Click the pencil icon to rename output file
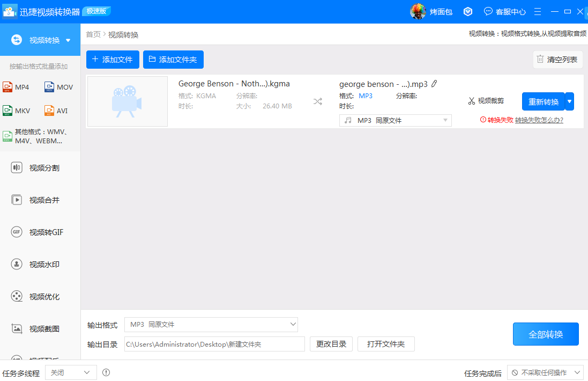 pyautogui.click(x=434, y=84)
